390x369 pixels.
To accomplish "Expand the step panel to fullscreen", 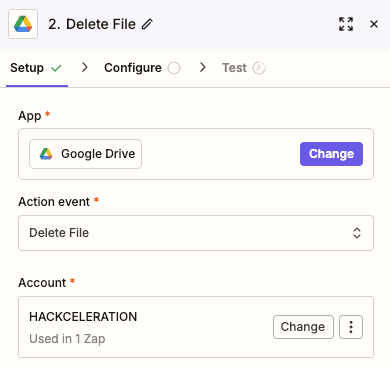I will point(346,24).
